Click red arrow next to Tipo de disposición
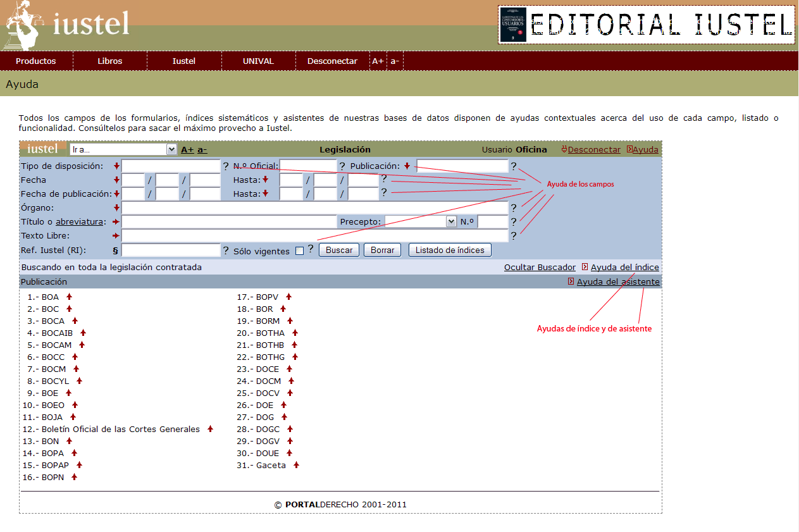799x532 pixels. pos(116,166)
